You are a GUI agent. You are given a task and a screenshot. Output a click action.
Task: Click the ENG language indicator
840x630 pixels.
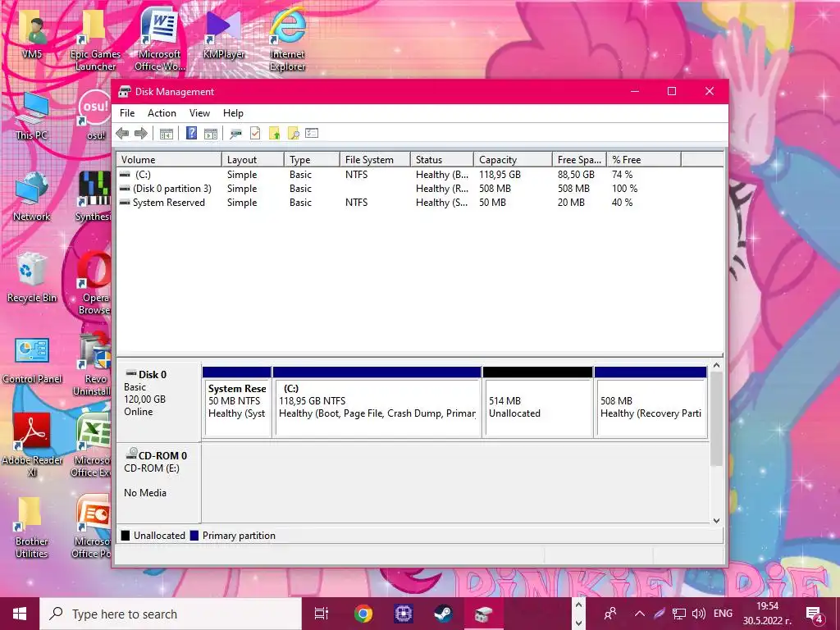724,614
